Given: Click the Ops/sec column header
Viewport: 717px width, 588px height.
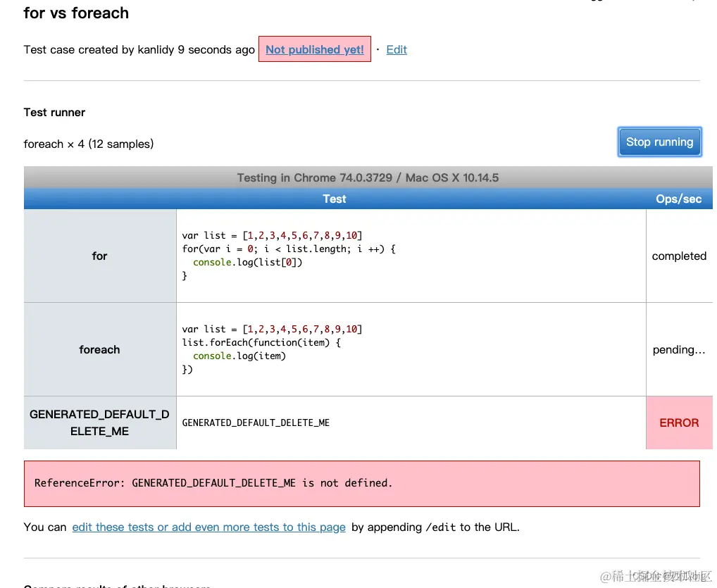Looking at the screenshot, I should click(x=678, y=199).
